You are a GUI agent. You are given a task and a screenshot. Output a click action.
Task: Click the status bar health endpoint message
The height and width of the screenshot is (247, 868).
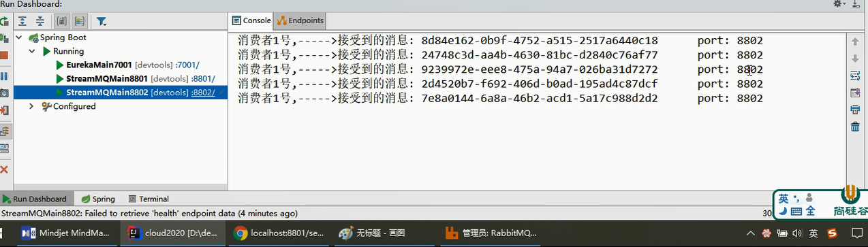point(149,213)
